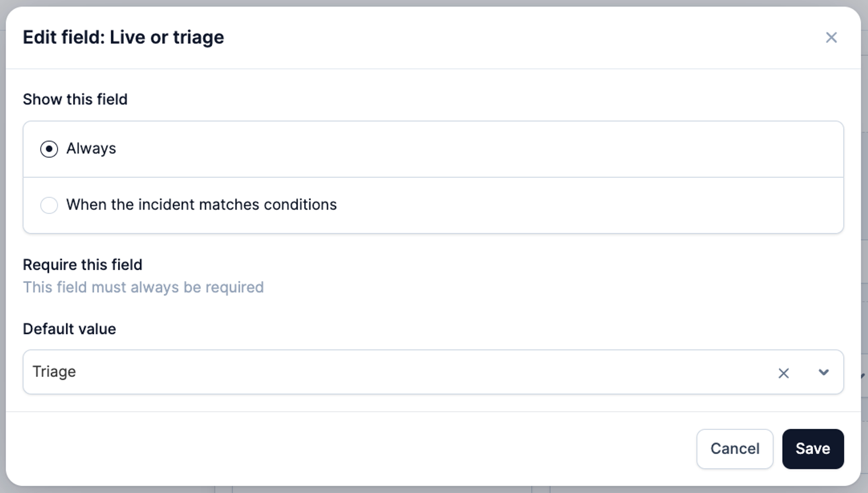Click the dialog footer area left of Cancel
The width and height of the screenshot is (868, 493).
pos(347,449)
